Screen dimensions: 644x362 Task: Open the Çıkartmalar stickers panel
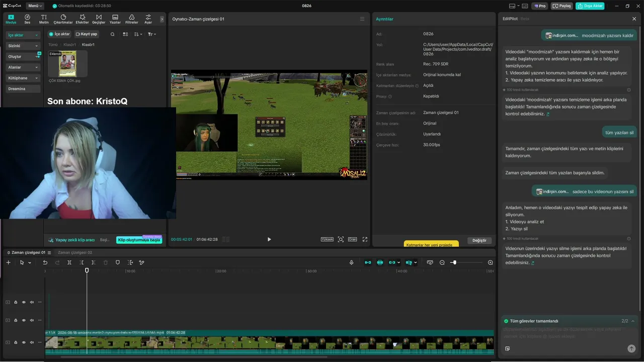point(63,19)
